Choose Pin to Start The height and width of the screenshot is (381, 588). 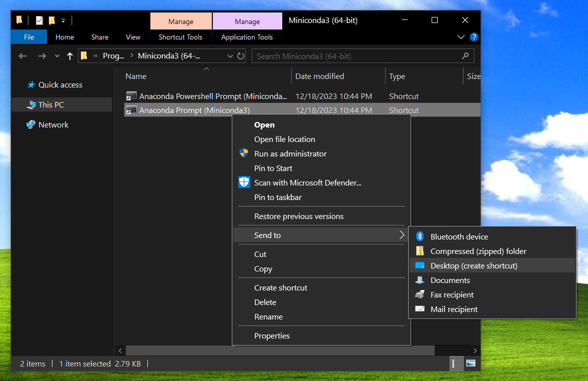click(321, 168)
